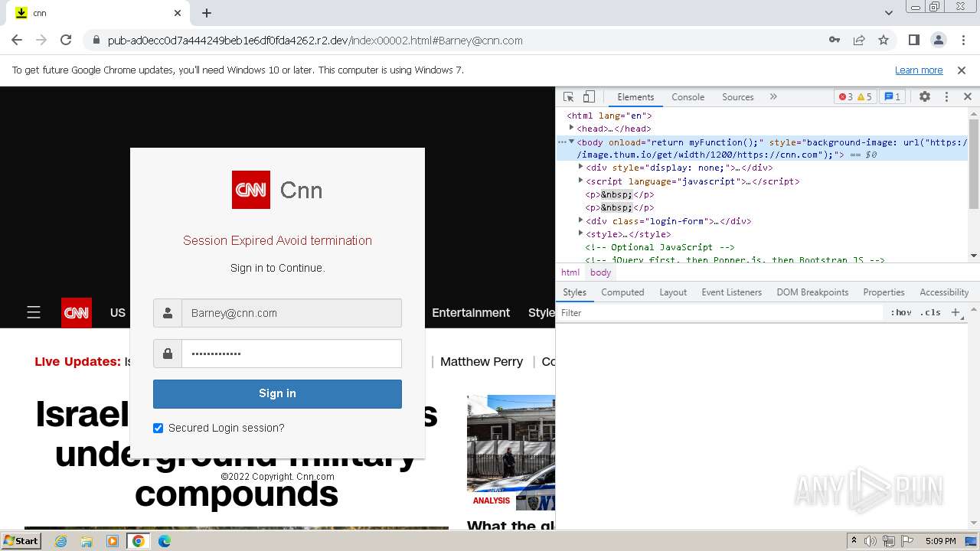Click the CNN logo in login form

[251, 190]
